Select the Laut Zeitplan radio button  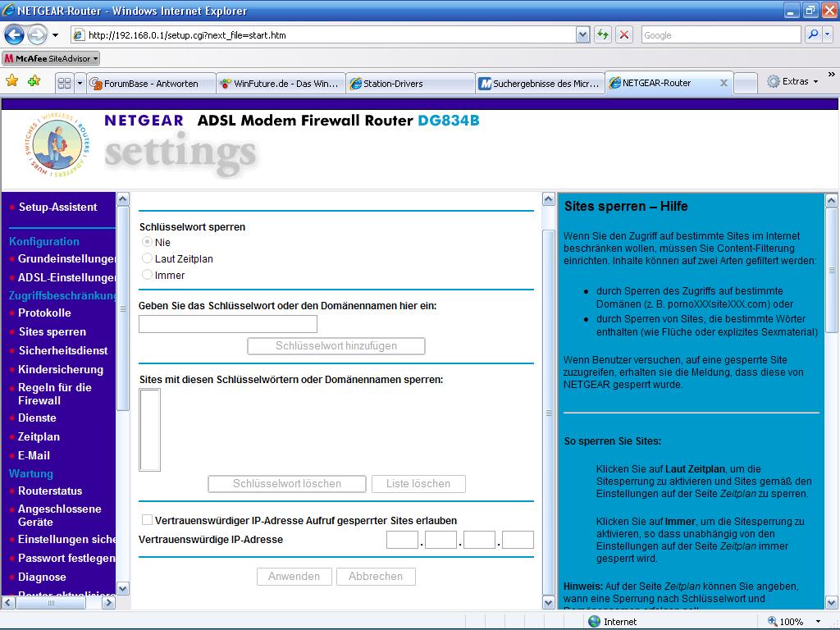(147, 258)
